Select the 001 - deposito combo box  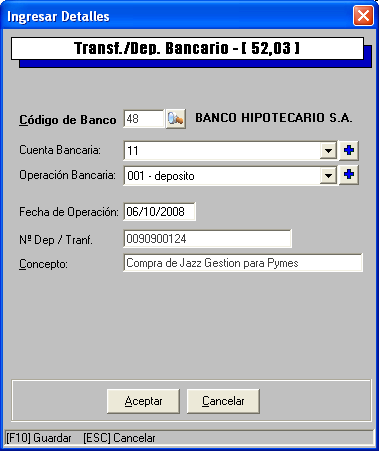point(230,175)
